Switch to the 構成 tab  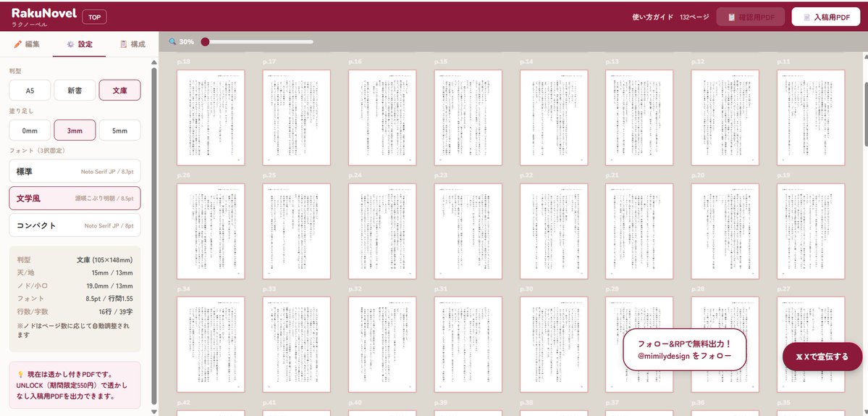click(x=132, y=44)
